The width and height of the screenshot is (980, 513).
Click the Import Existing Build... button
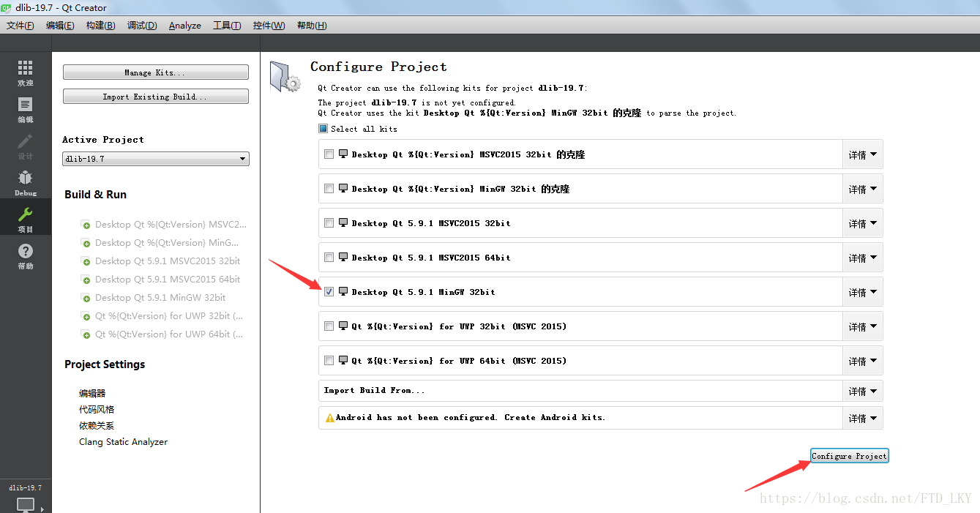coord(156,97)
